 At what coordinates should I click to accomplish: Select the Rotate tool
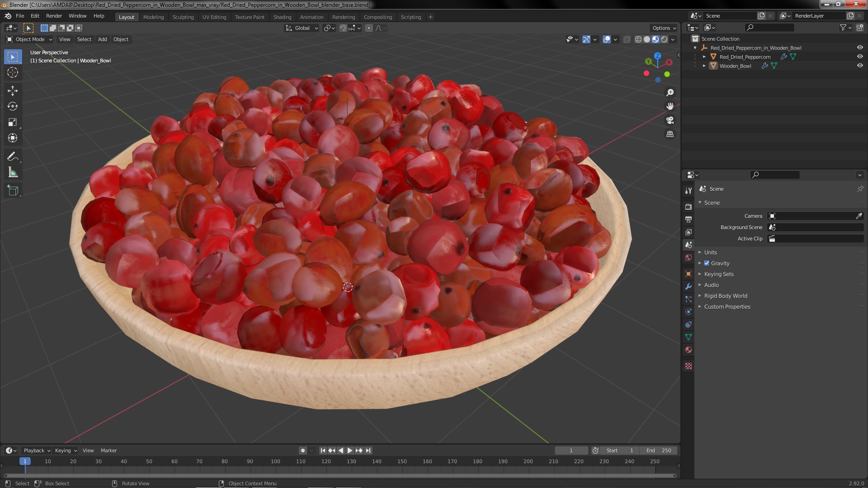pos(13,107)
